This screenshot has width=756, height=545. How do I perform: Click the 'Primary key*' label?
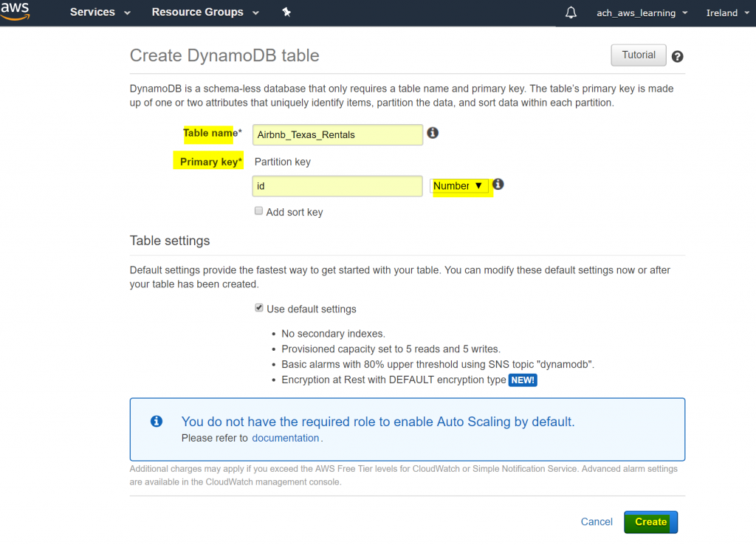(x=210, y=162)
